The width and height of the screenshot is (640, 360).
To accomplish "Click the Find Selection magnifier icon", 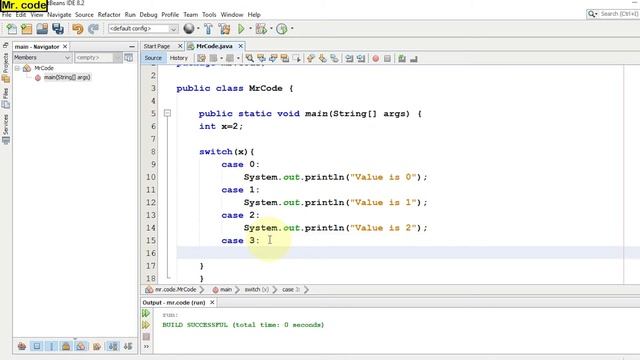I will click(x=249, y=58).
